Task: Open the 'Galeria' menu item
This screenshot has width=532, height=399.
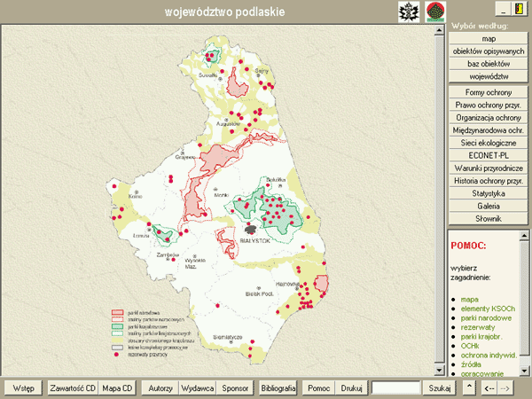Action: [x=489, y=206]
